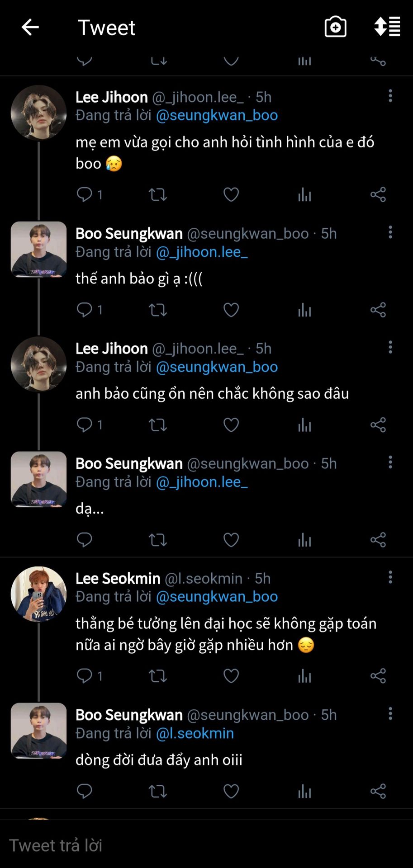Screen dimensions: 413x868
Task: Open more options on first Lee Jihoon tweet
Action: (390, 96)
